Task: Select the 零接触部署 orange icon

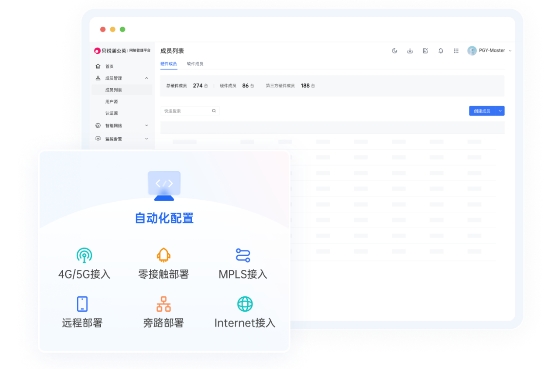Action: click(x=164, y=255)
